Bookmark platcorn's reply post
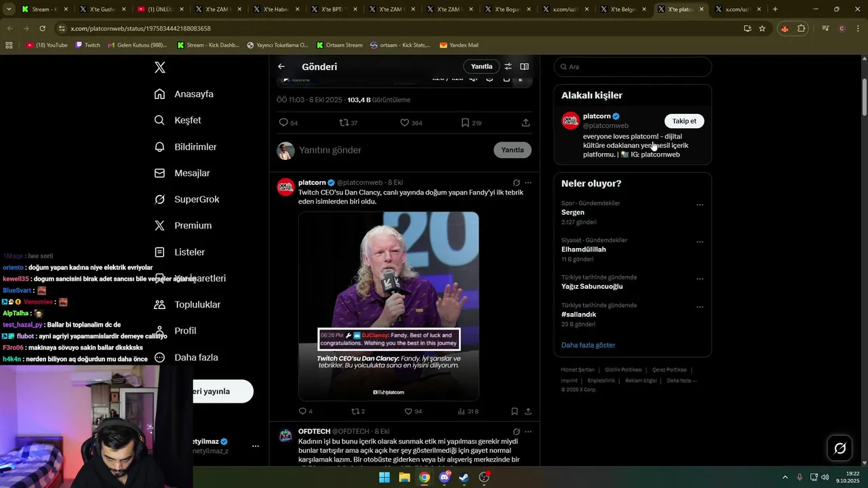 pyautogui.click(x=515, y=411)
